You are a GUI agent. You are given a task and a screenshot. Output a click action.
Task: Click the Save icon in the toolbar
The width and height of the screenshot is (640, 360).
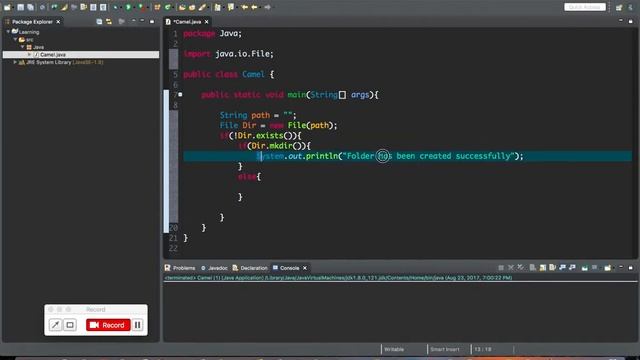point(21,7)
